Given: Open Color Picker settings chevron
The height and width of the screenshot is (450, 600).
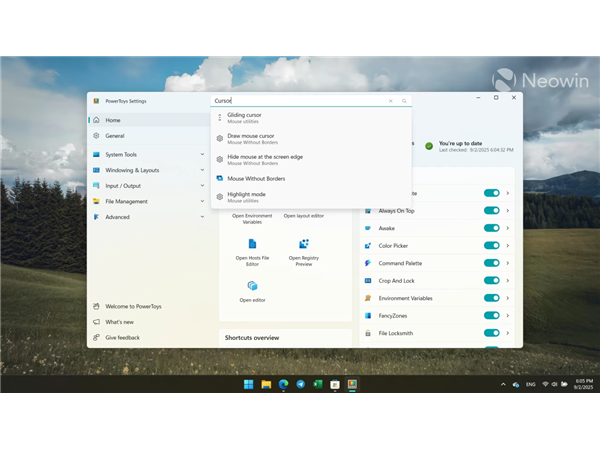Looking at the screenshot, I should coord(508,246).
